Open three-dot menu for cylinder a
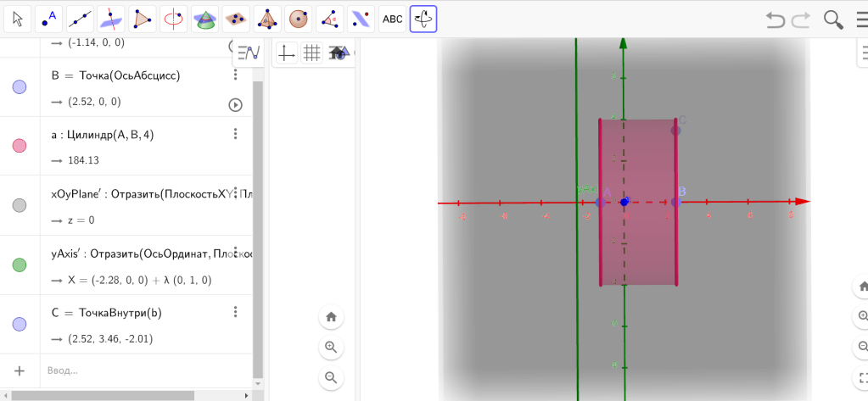Image resolution: width=868 pixels, height=401 pixels. pos(236,134)
